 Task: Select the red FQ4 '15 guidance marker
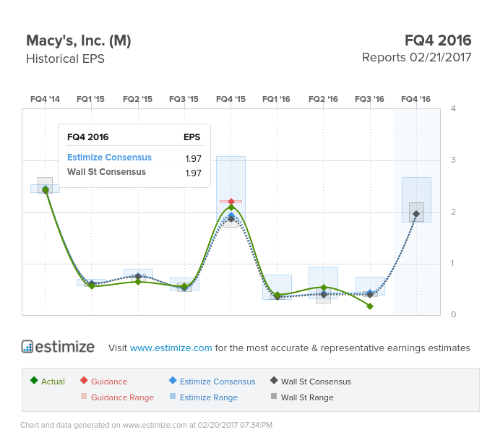(231, 202)
